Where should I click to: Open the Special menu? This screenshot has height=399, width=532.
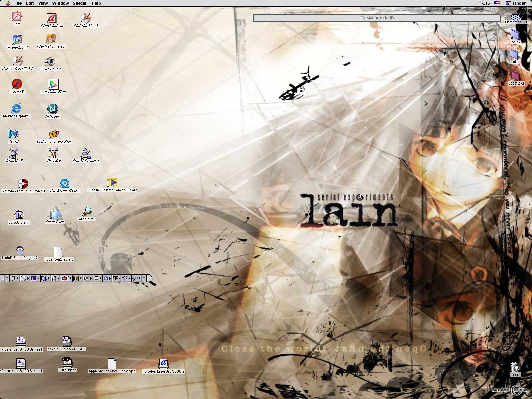tap(80, 3)
